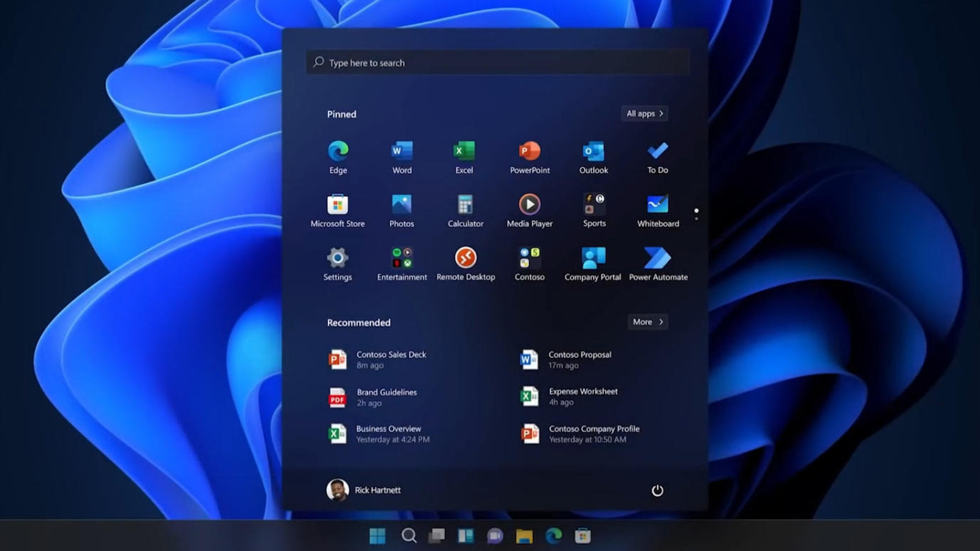Open PowerPoint
The image size is (980, 551).
529,151
